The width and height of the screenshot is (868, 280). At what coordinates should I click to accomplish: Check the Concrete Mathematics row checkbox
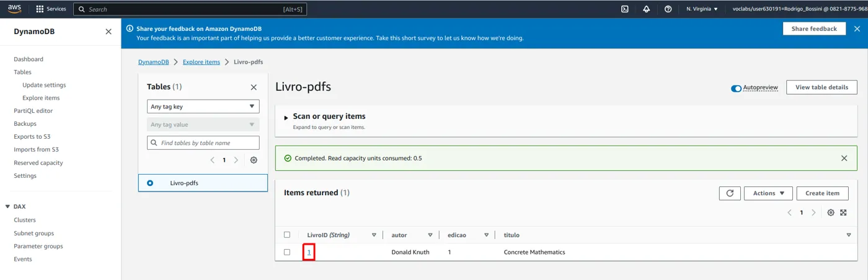(287, 252)
